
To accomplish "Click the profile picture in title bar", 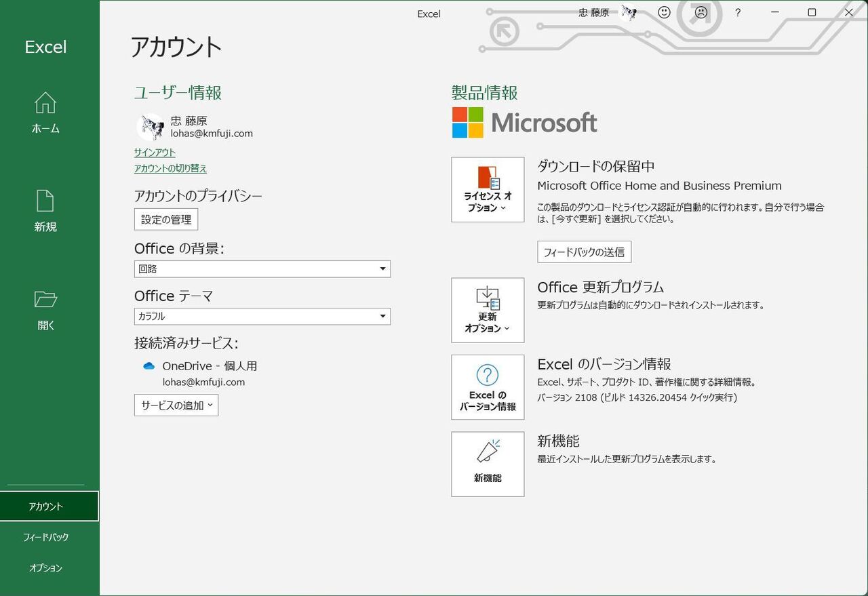I will pyautogui.click(x=628, y=12).
